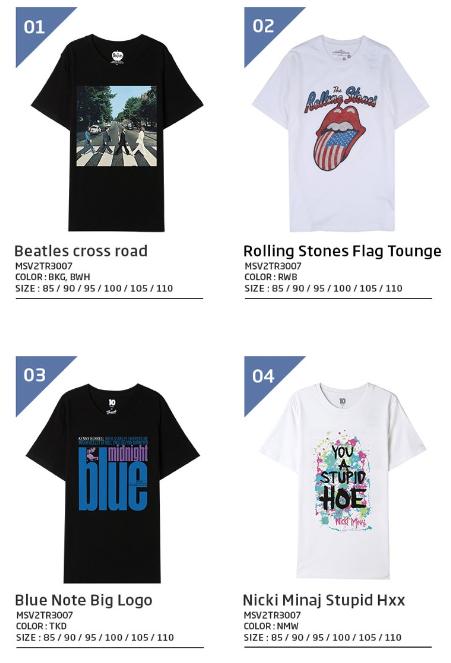Open the Nicki Minaj Stupid Hxx title
This screenshot has width=451, height=663.
pos(324,600)
